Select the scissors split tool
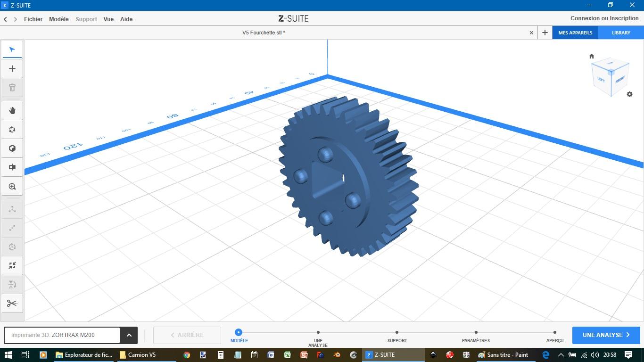This screenshot has width=644, height=362. [12, 303]
